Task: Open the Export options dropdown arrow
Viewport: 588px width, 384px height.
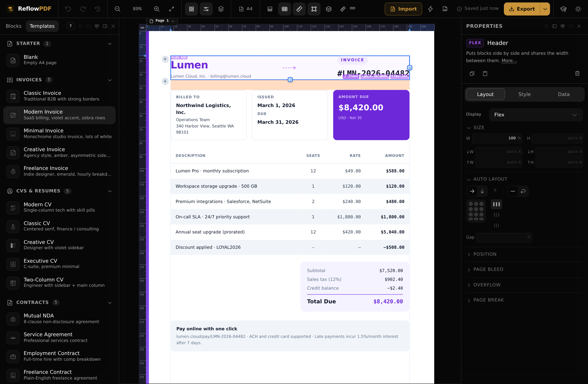Action: coord(545,9)
